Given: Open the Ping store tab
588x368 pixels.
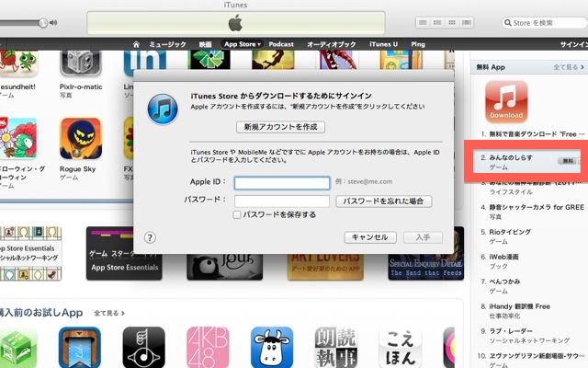Looking at the screenshot, I should click(418, 44).
